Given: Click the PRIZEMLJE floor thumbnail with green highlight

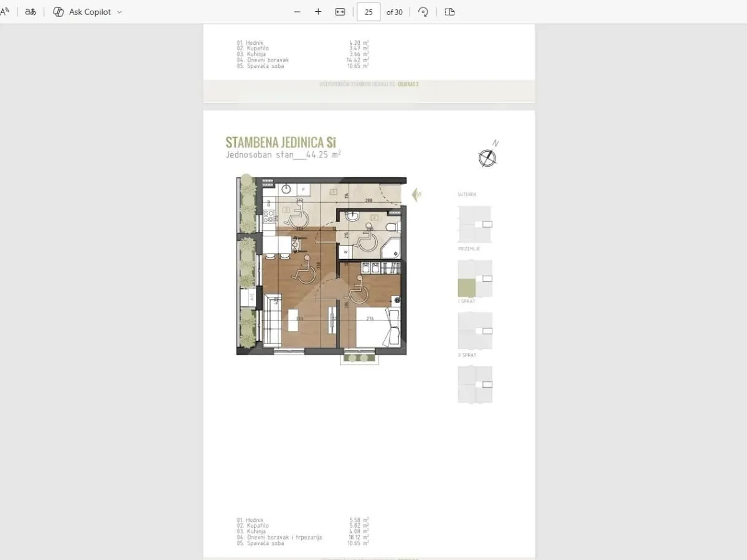Looking at the screenshot, I should pyautogui.click(x=475, y=278).
